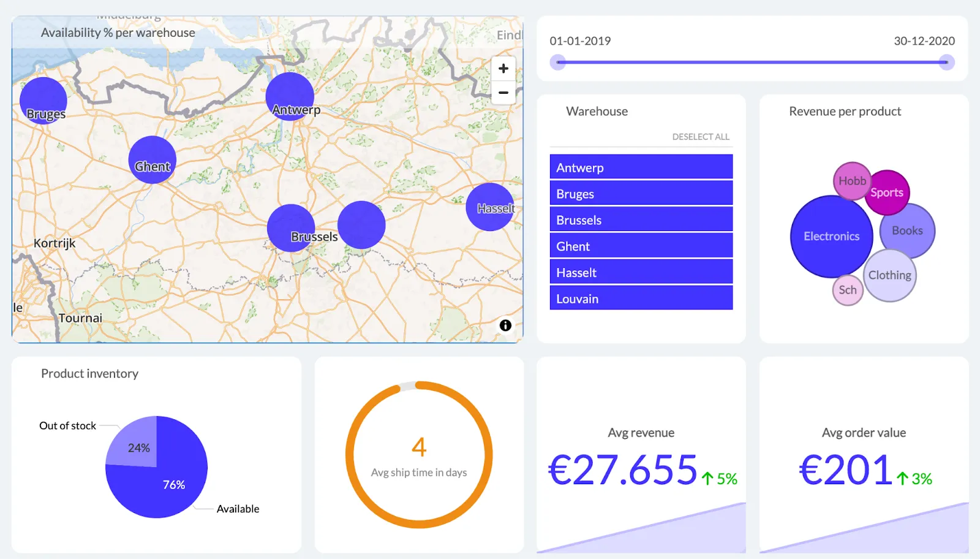The width and height of the screenshot is (980, 559).
Task: Click the 5% revenue increase indicator
Action: pyautogui.click(x=719, y=479)
